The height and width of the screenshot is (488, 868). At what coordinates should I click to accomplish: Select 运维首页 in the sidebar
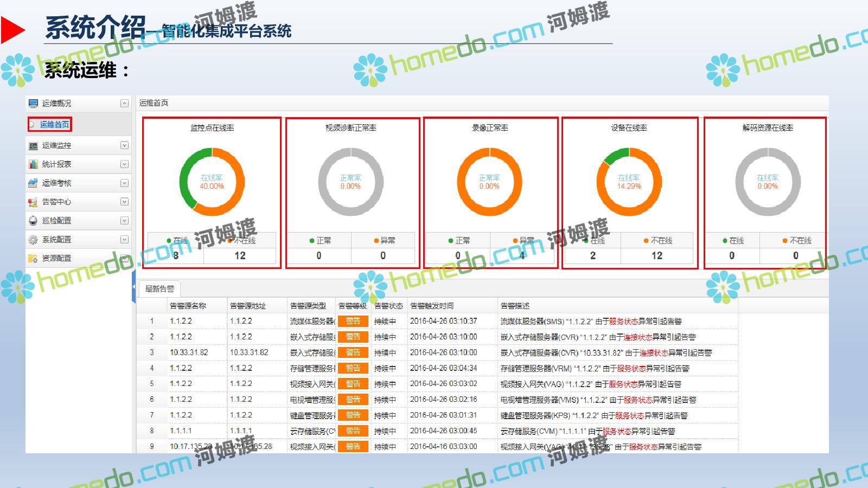(x=54, y=125)
